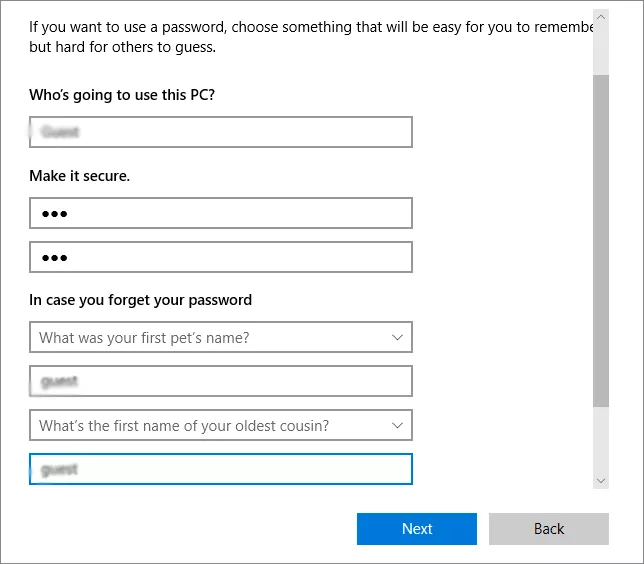
Task: Expand the first pet's name chevron arrow
Action: coord(397,338)
